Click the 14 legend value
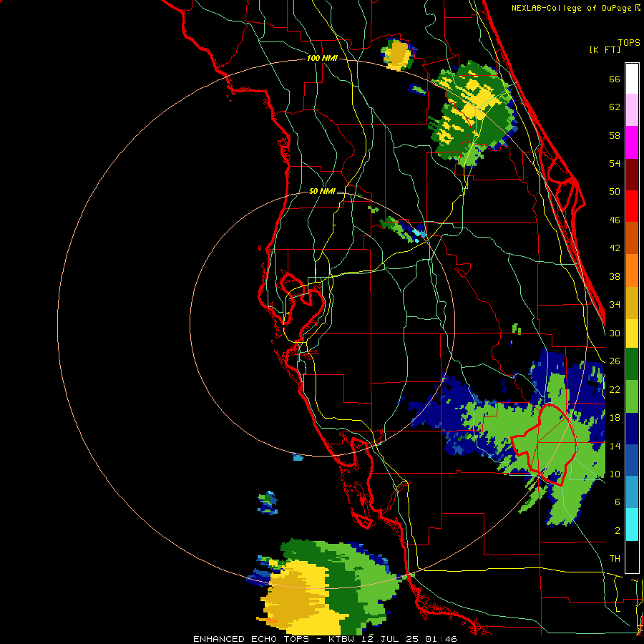The height and width of the screenshot is (644, 644). tap(615, 446)
